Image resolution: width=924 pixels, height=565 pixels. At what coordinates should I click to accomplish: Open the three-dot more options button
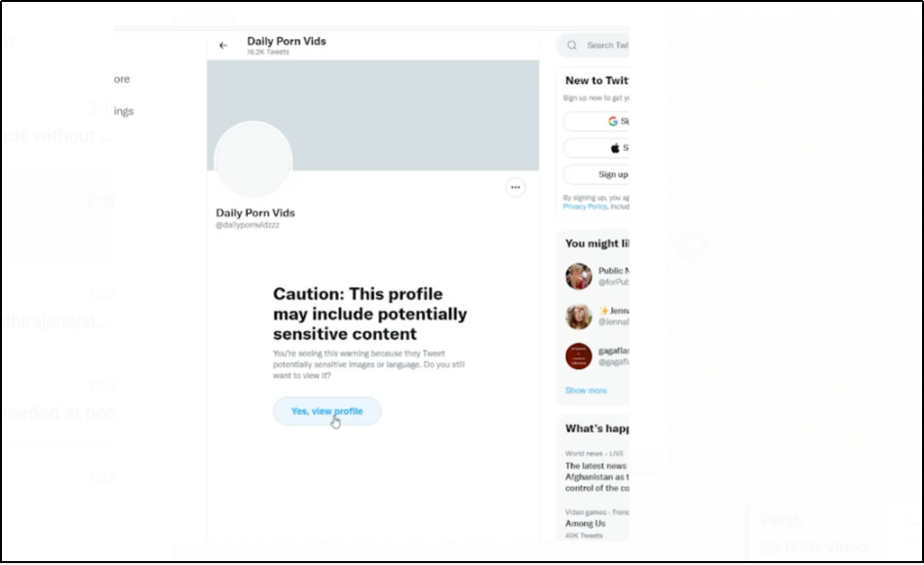click(x=515, y=187)
